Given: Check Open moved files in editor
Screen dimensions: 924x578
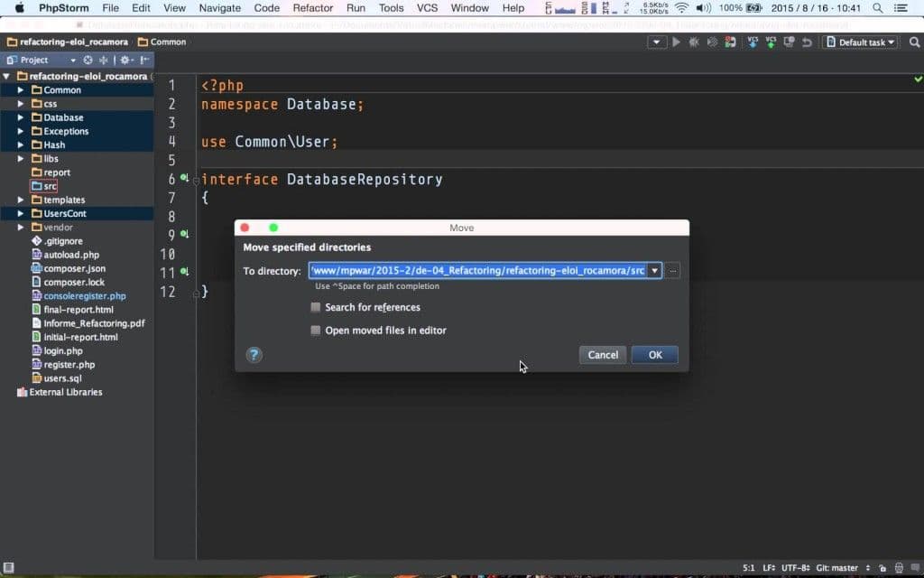Looking at the screenshot, I should tap(316, 330).
